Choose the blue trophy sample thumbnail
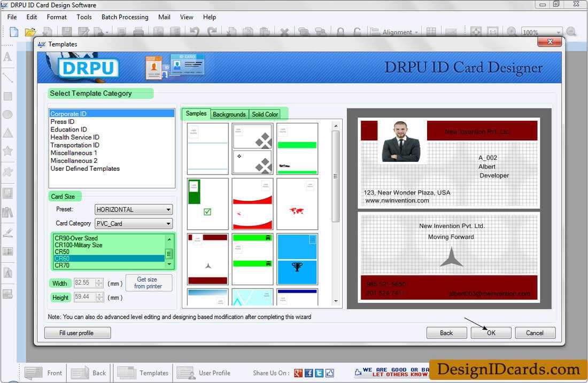The height and width of the screenshot is (383, 588). [297, 259]
